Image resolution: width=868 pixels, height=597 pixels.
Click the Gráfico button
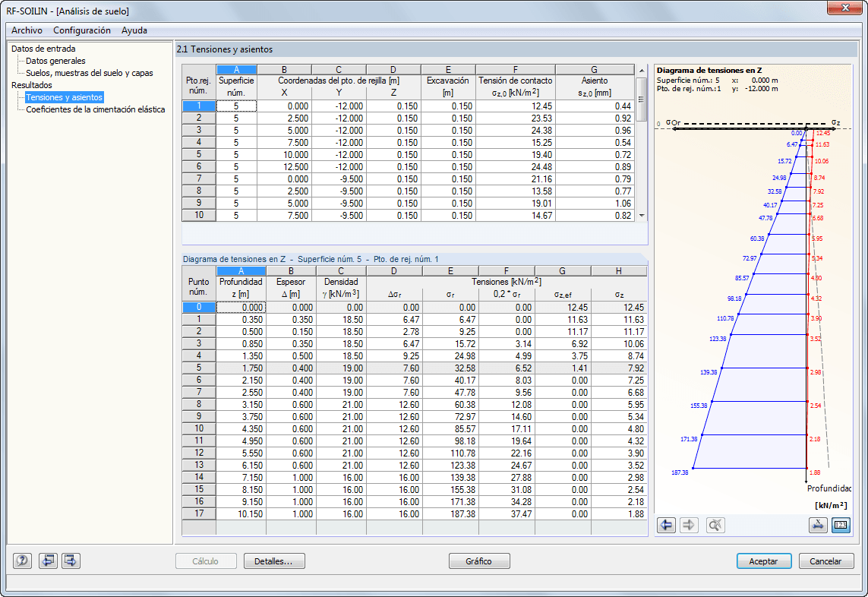(x=479, y=561)
